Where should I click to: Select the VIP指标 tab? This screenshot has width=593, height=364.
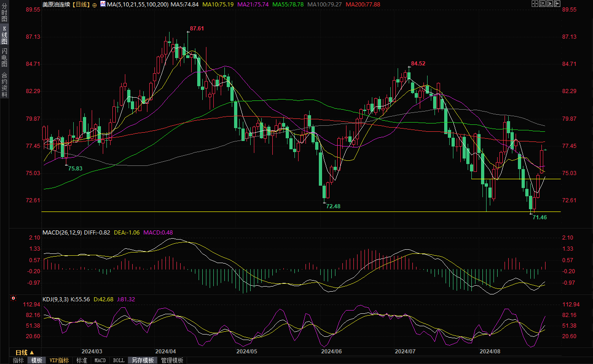59,360
